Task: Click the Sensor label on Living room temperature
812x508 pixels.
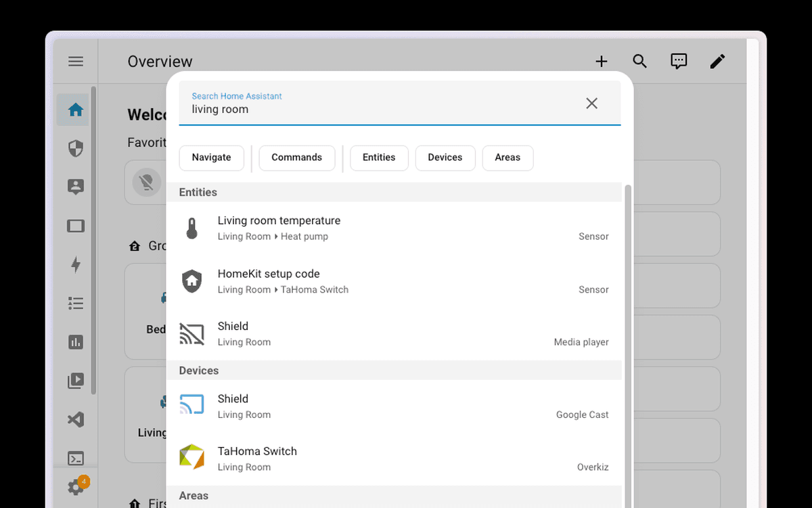Action: (x=593, y=236)
